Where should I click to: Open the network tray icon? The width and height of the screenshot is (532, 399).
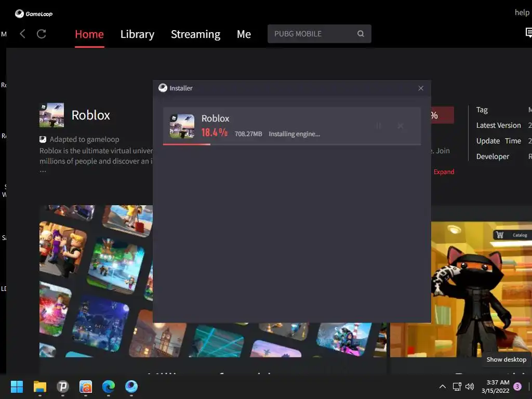[x=457, y=387]
